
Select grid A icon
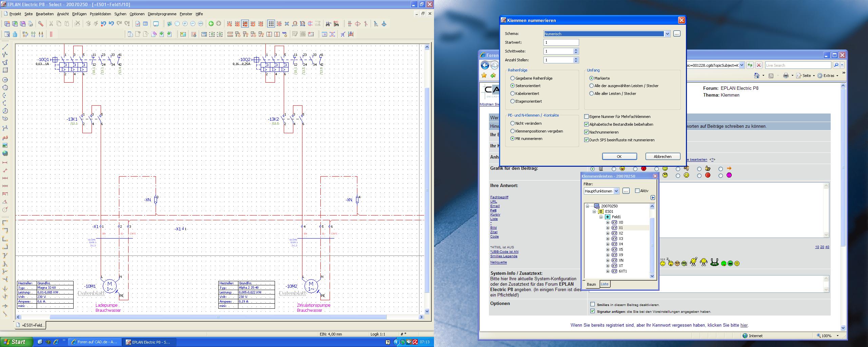pyautogui.click(x=229, y=24)
